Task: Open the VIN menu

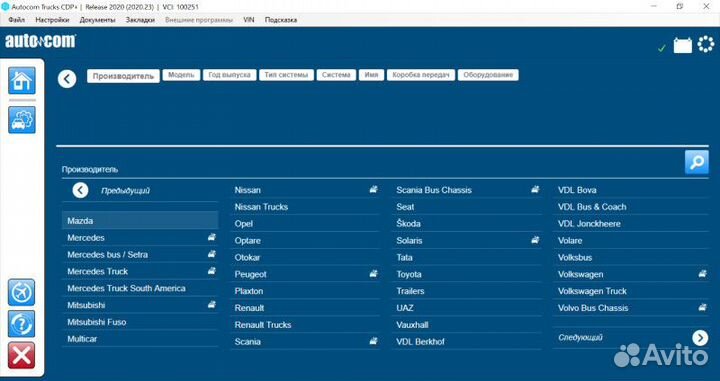Action: [x=248, y=20]
